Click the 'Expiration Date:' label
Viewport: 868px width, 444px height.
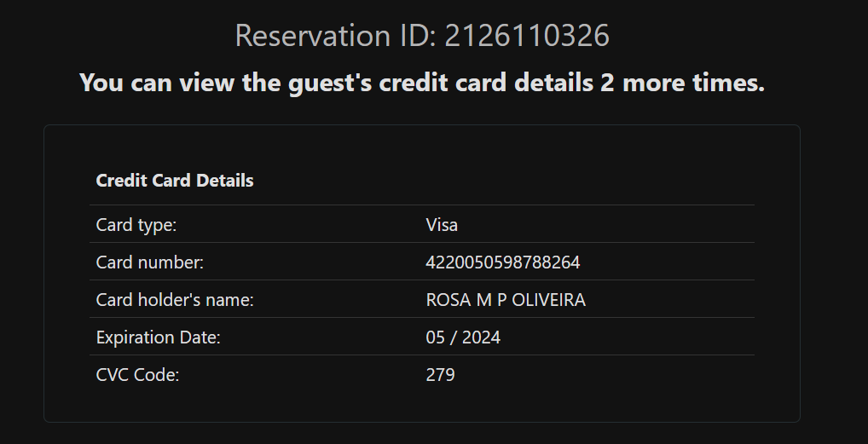click(x=159, y=337)
